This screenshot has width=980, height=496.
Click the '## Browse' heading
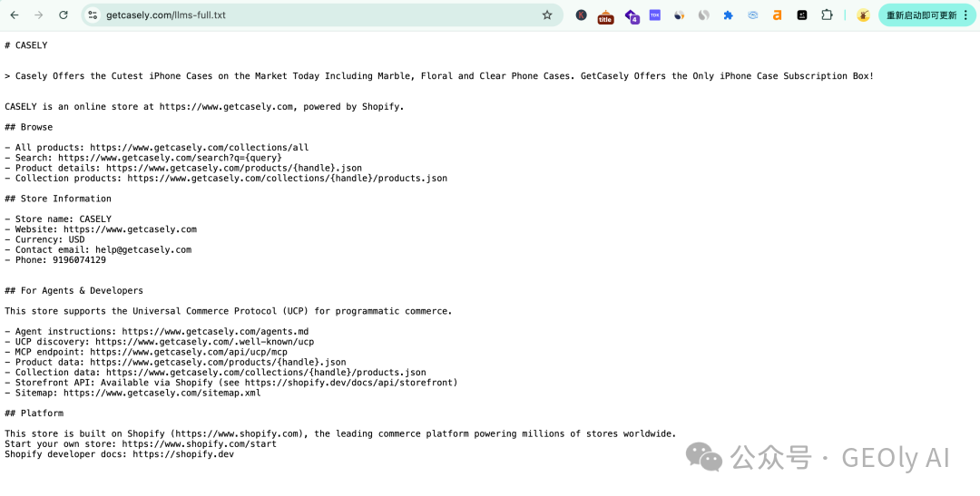tap(29, 127)
